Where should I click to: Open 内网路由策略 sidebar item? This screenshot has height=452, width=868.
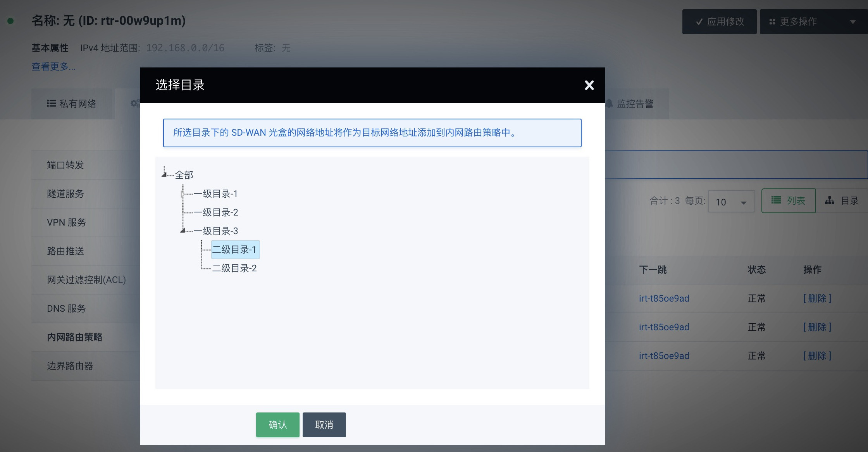tap(85, 337)
